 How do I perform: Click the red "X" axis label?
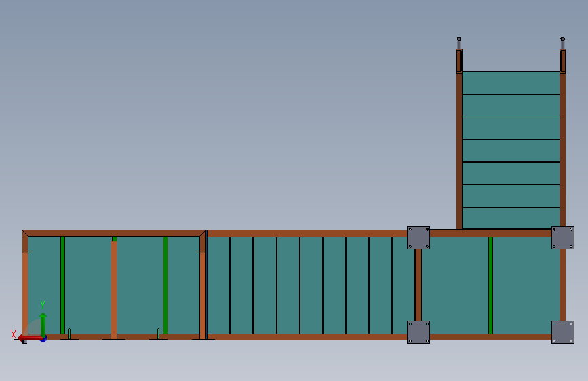(14, 334)
